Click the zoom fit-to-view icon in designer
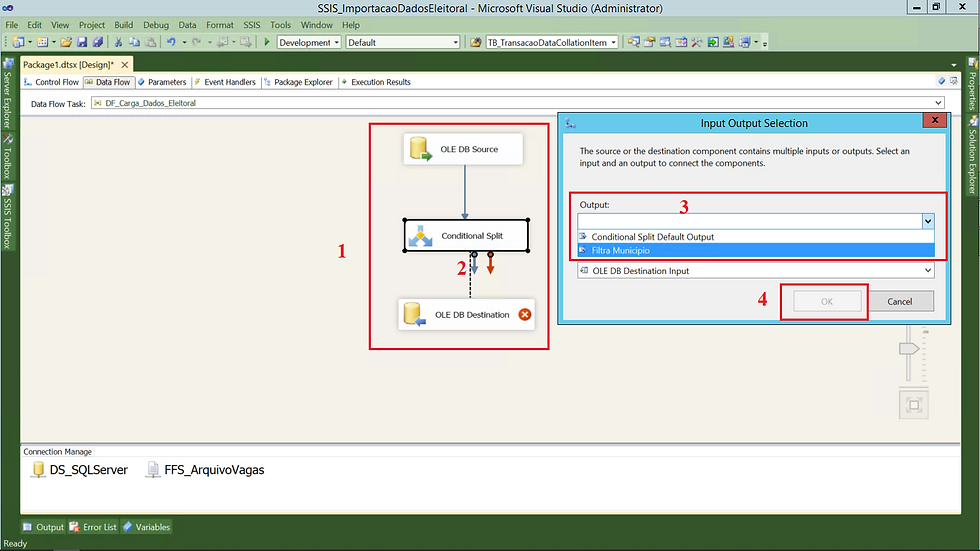The image size is (980, 551). click(914, 405)
